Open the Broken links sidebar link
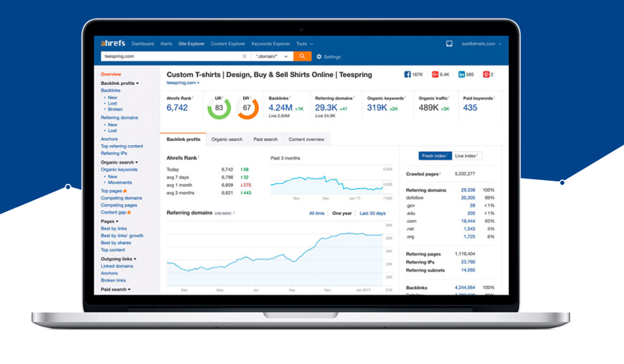Image resolution: width=624 pixels, height=364 pixels. coord(113,281)
